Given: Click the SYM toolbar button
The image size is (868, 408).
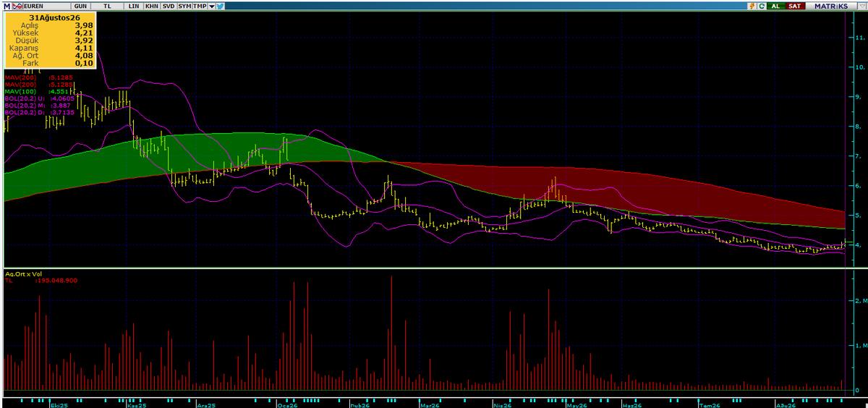Looking at the screenshot, I should pos(184,6).
